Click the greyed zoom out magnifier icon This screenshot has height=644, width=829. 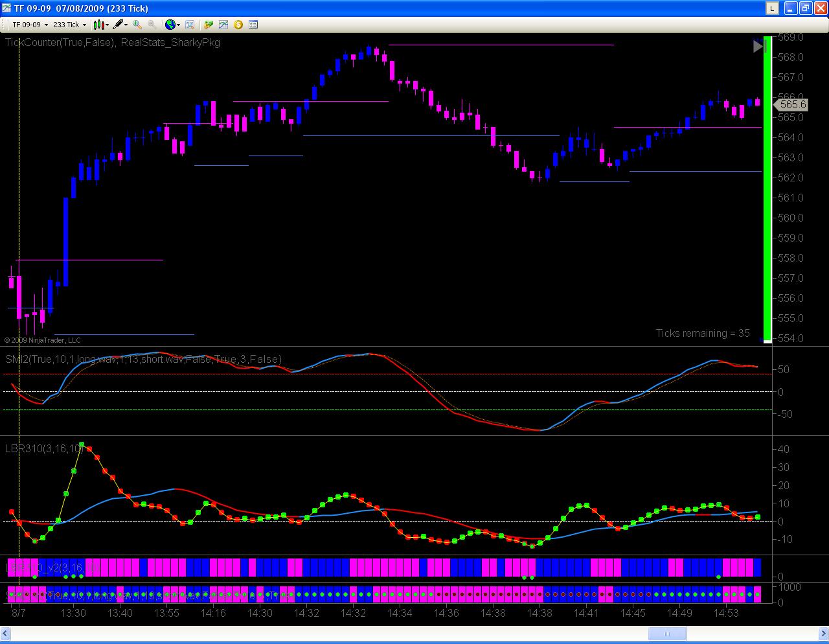click(x=152, y=25)
